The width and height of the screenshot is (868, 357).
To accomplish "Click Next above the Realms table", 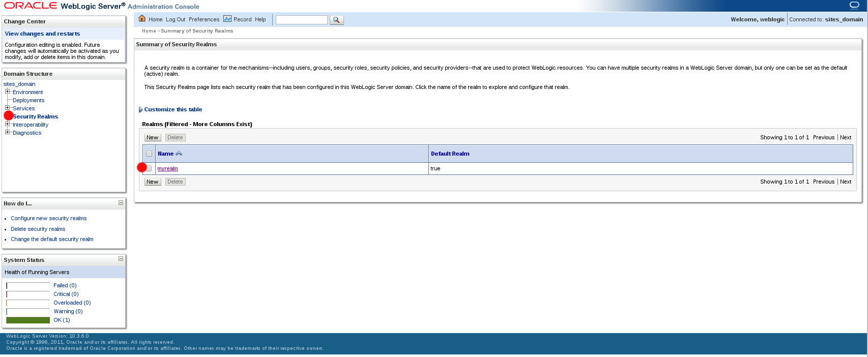I will pyautogui.click(x=846, y=137).
